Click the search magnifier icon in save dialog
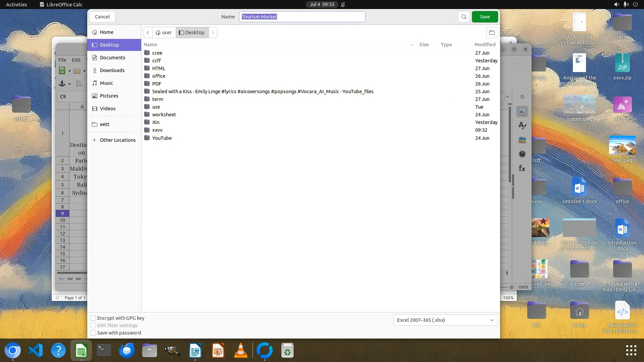Viewport: 644px width, 362px height. coord(464,17)
